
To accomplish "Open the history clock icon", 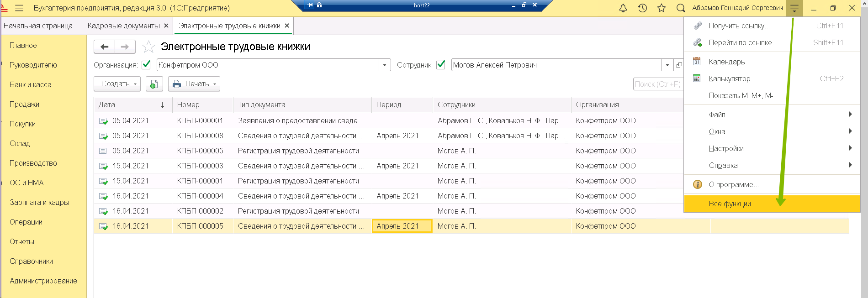I will [642, 8].
